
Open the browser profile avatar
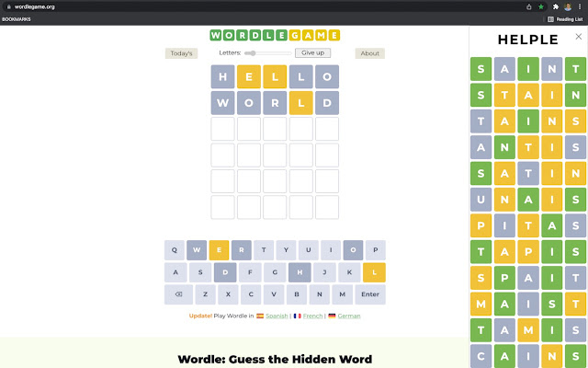[568, 6]
